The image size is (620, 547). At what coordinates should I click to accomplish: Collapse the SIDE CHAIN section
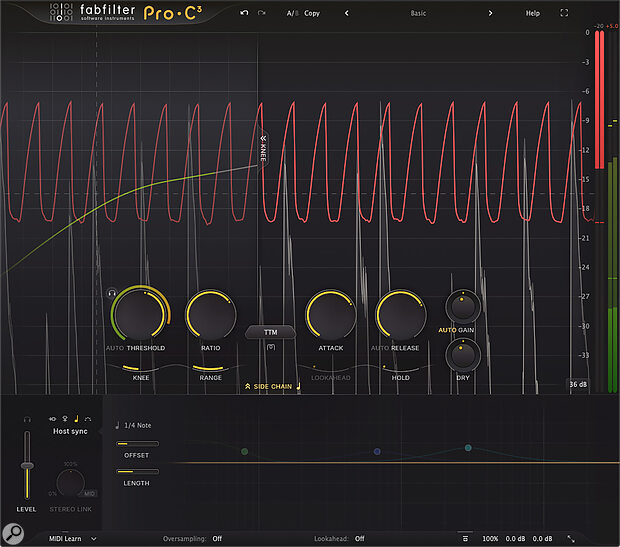click(x=268, y=386)
